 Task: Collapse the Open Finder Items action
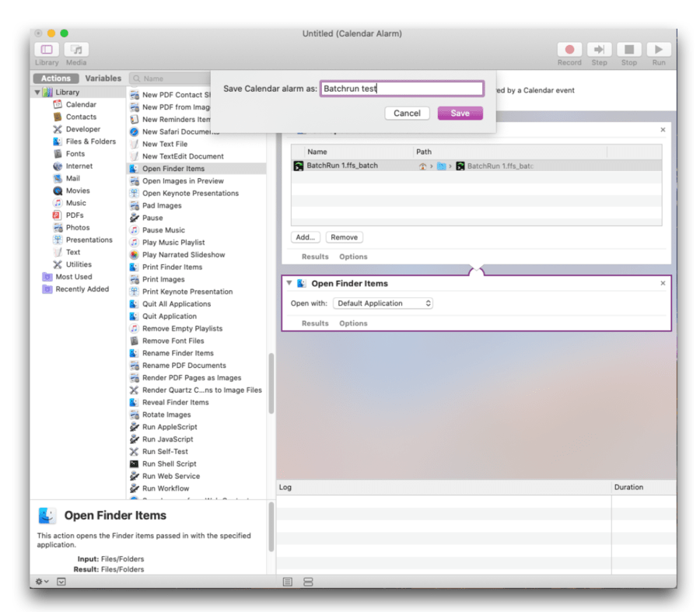tap(289, 283)
